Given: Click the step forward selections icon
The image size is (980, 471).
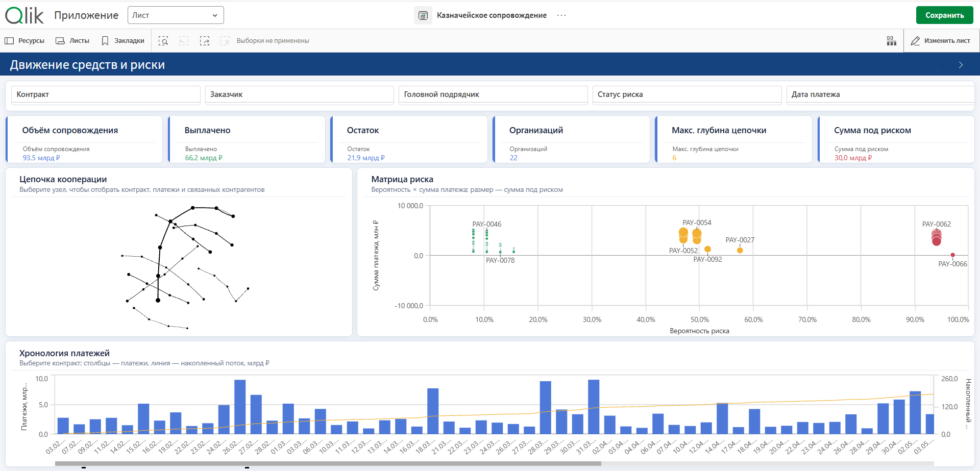Looking at the screenshot, I should [205, 41].
